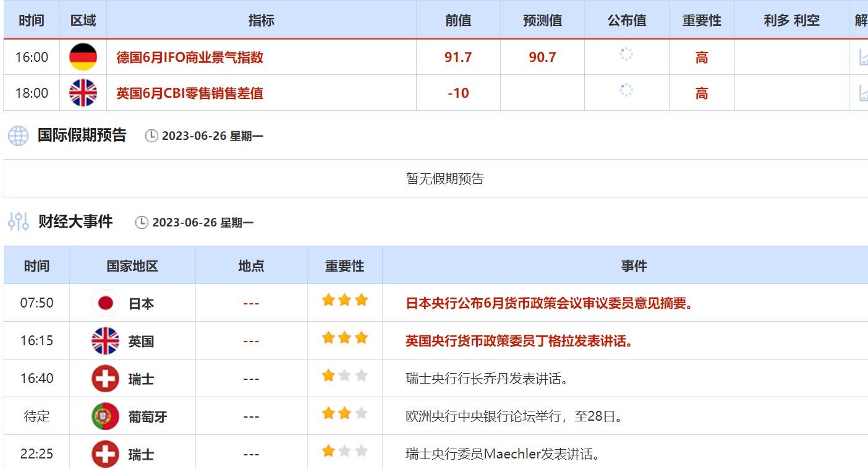Click the 重要性 header in the indicators table
The height and width of the screenshot is (469, 868).
tap(702, 20)
